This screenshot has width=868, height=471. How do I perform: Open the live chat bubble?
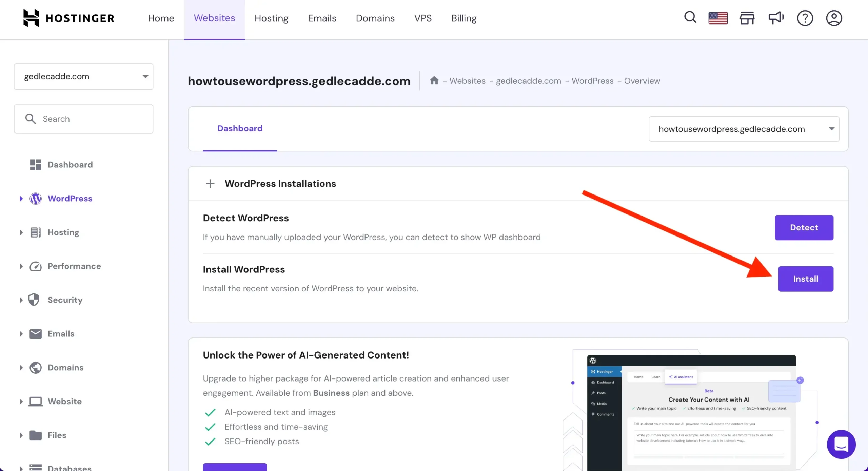841,444
